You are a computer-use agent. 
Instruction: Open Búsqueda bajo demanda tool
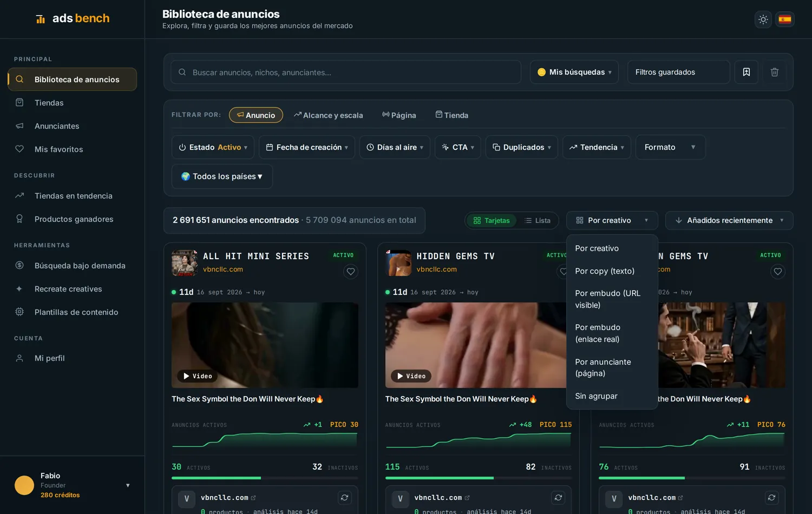(72, 266)
